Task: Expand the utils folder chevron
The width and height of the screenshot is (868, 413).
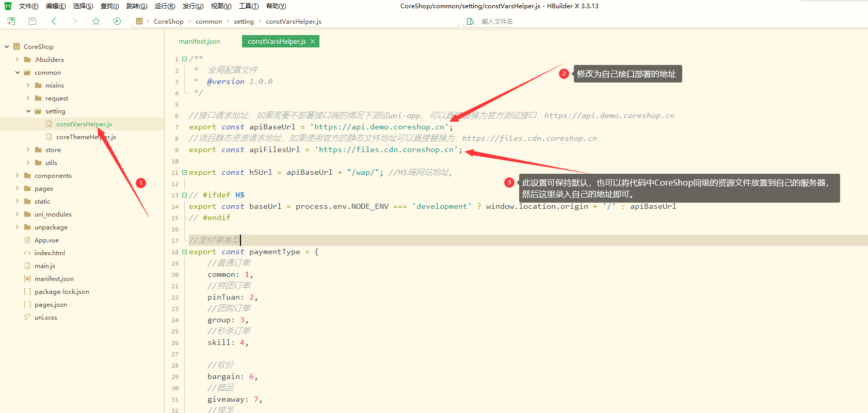Action: point(28,163)
